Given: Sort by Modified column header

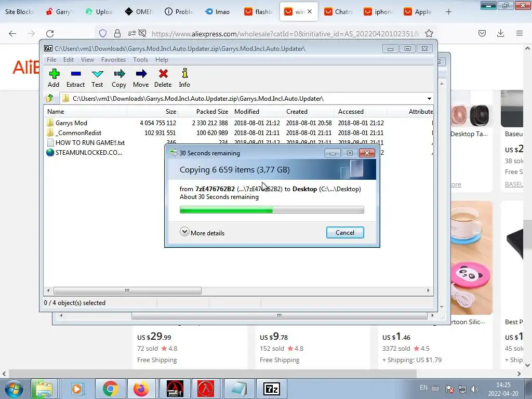Looking at the screenshot, I should click(257, 112).
